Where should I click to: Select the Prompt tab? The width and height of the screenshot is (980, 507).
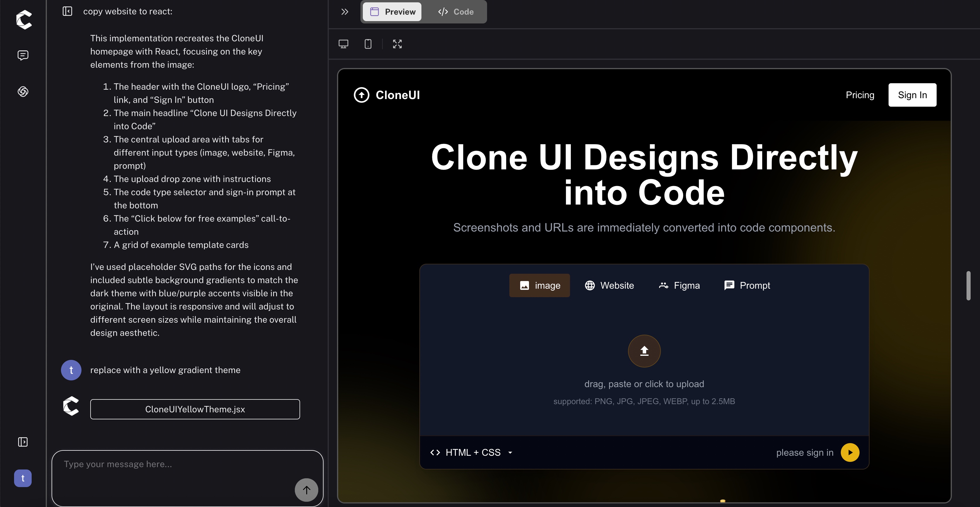(747, 285)
